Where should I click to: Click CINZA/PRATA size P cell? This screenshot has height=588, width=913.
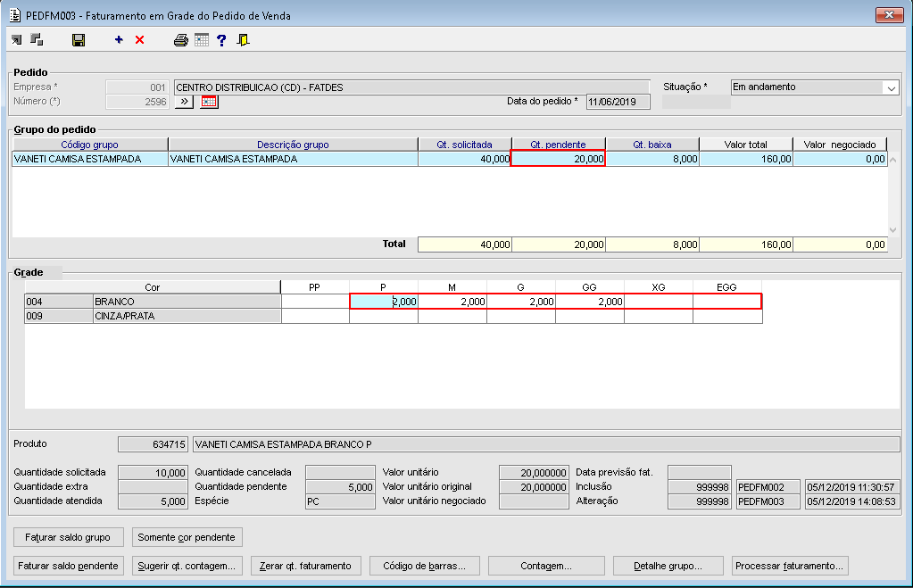[x=384, y=316]
